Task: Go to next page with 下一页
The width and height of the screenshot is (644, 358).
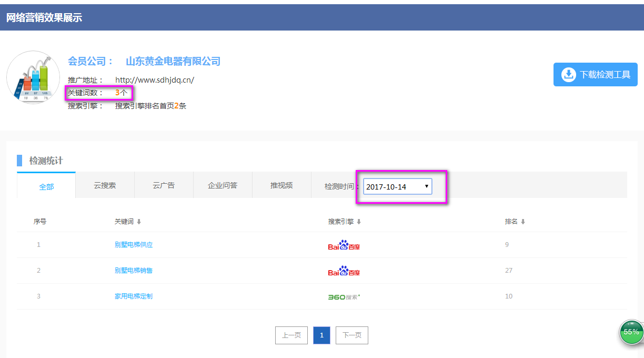Action: tap(352, 335)
